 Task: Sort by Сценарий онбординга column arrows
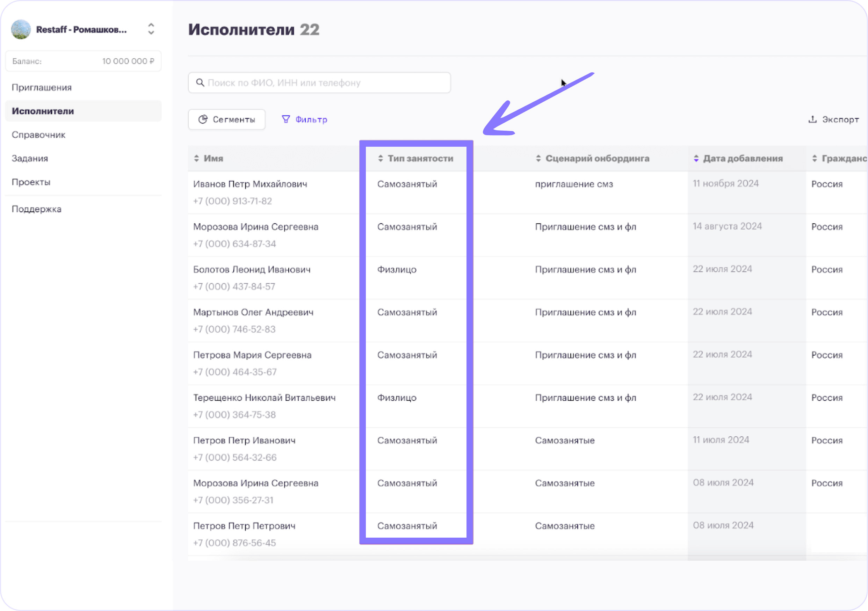(x=538, y=158)
